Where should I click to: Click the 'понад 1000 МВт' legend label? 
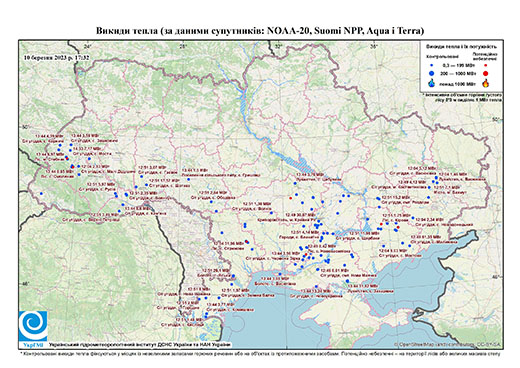pyautogui.click(x=458, y=83)
